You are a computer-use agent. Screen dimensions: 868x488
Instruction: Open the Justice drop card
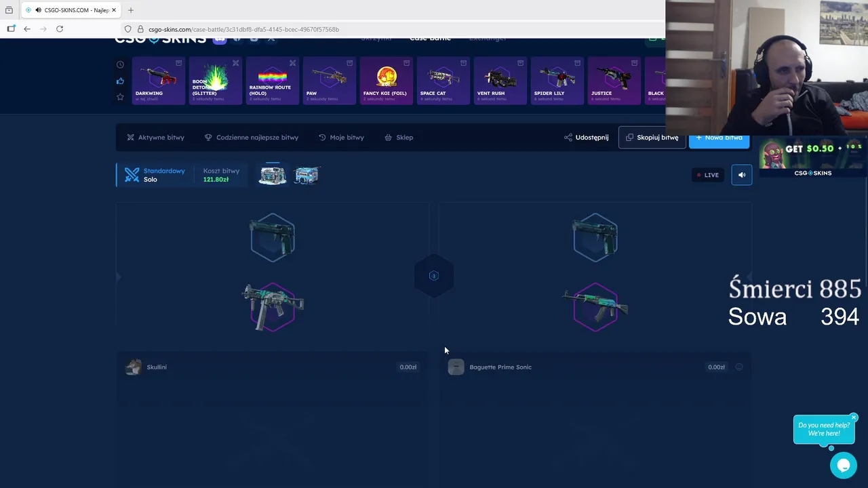614,81
